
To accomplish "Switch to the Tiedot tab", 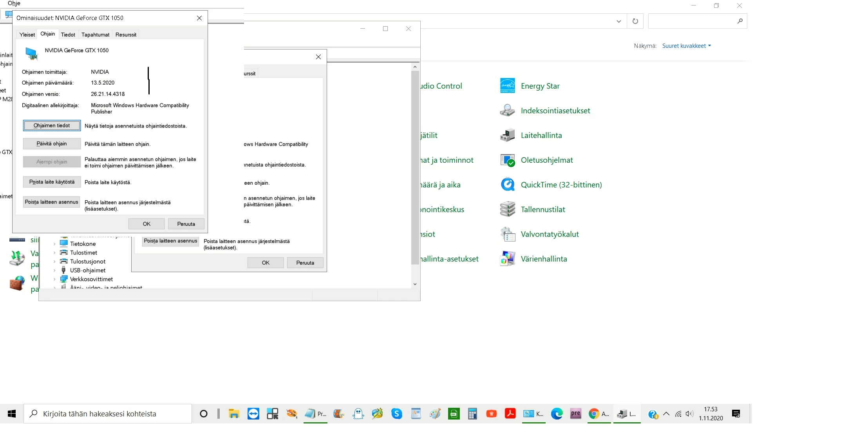I will click(x=68, y=35).
